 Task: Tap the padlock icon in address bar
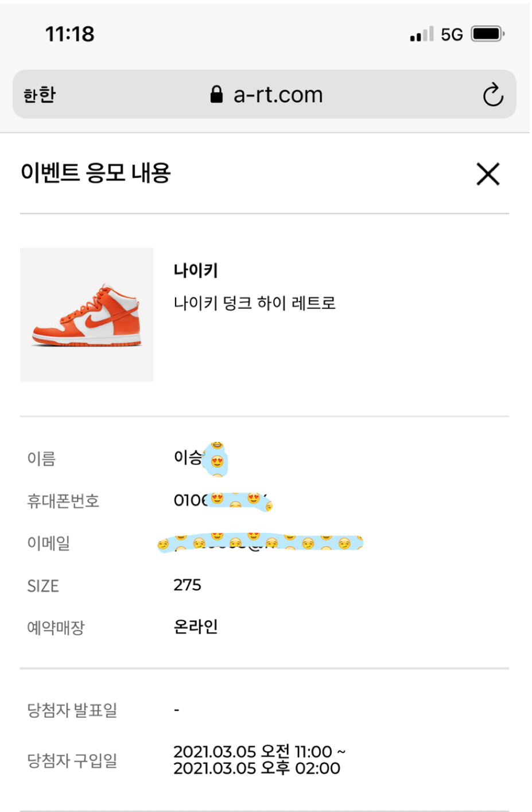(x=216, y=95)
